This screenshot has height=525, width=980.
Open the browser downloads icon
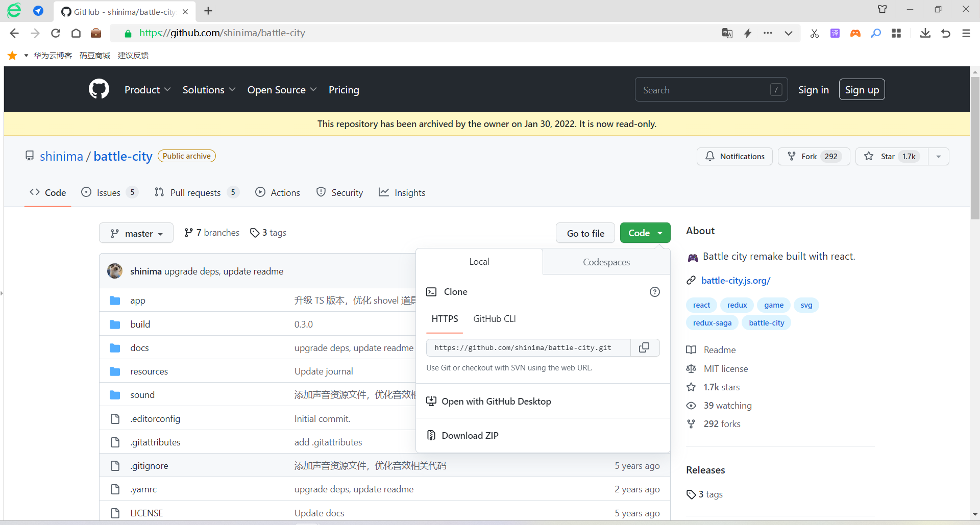pyautogui.click(x=925, y=33)
